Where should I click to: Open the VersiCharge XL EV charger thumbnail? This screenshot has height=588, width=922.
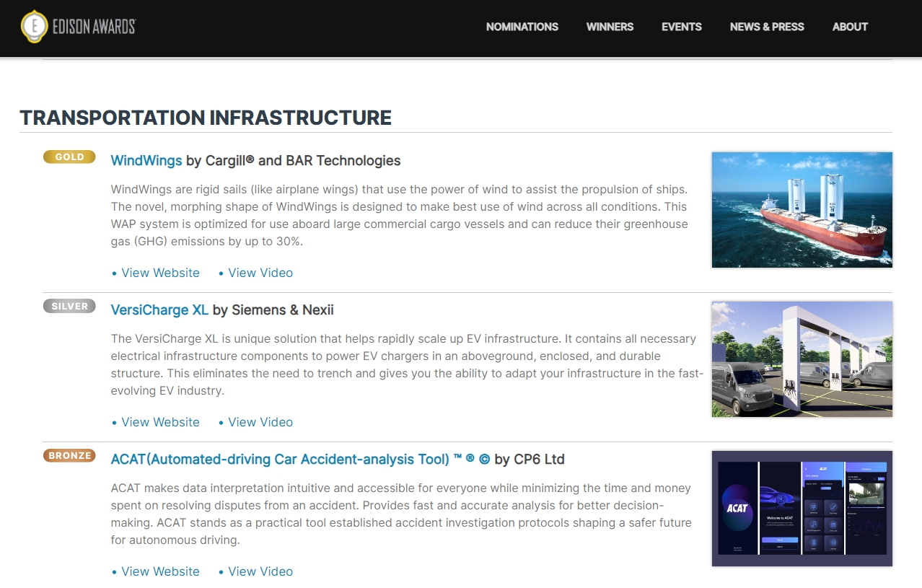coord(802,359)
